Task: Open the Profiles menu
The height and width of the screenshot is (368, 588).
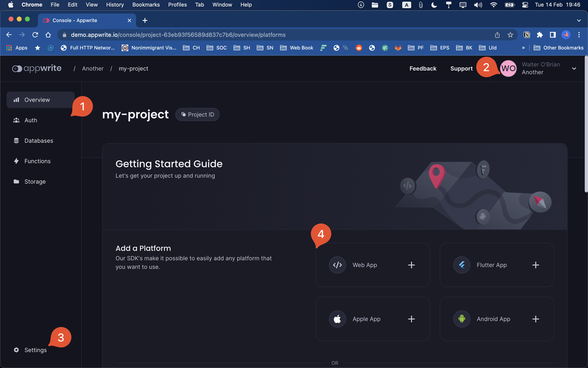Action: tap(177, 5)
